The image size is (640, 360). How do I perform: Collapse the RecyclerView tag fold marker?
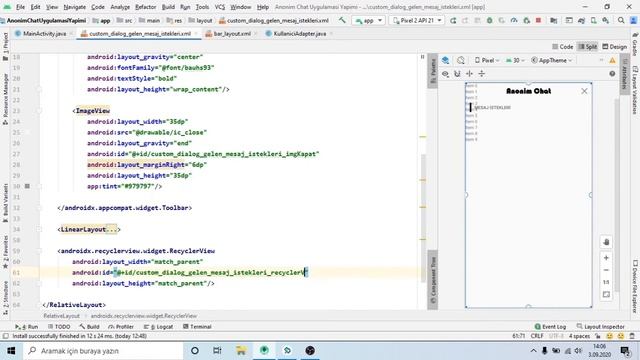(x=39, y=251)
